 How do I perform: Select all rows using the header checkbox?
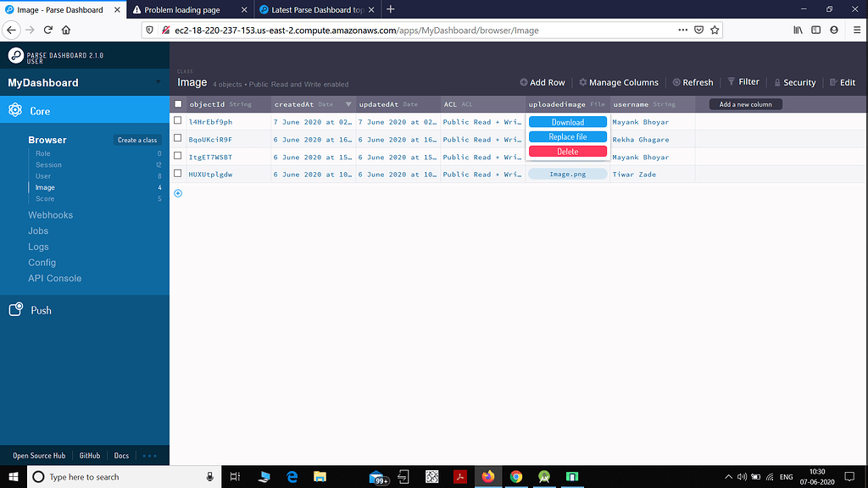pos(177,104)
